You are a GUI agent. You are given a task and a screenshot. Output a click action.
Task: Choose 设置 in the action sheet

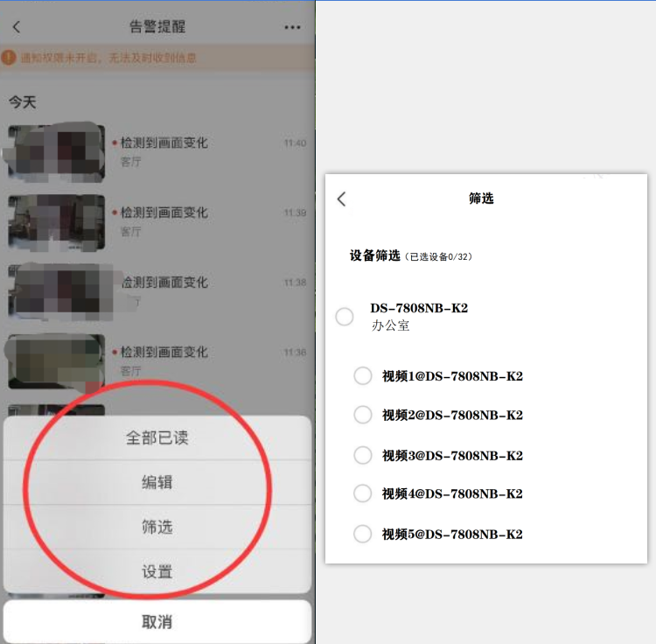click(157, 571)
